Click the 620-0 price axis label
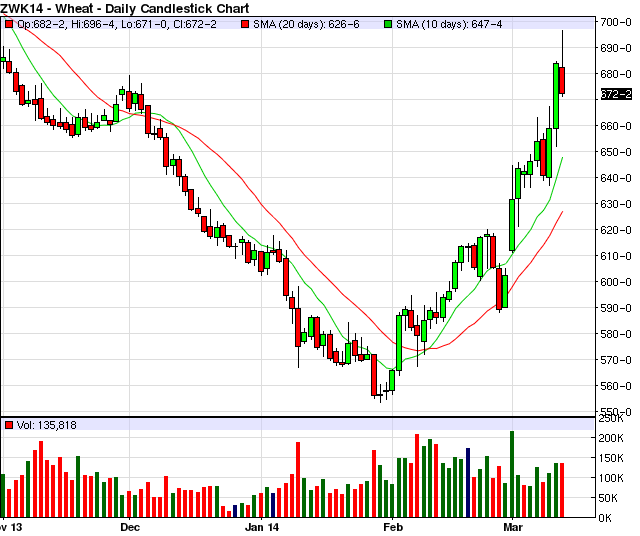 [616, 230]
